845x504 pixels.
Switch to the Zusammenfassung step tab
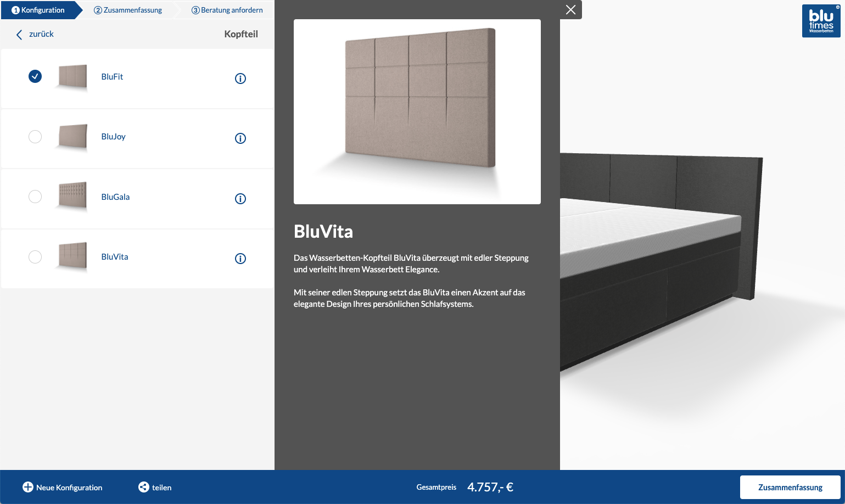coord(128,10)
